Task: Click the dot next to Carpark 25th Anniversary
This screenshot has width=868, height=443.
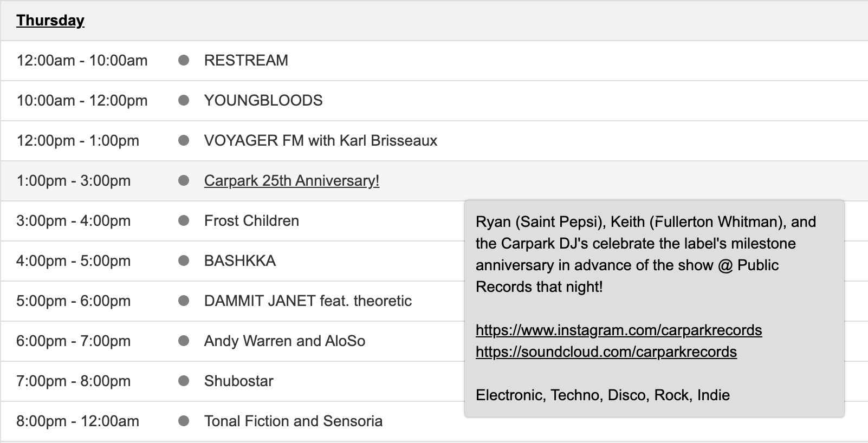Action: click(184, 180)
